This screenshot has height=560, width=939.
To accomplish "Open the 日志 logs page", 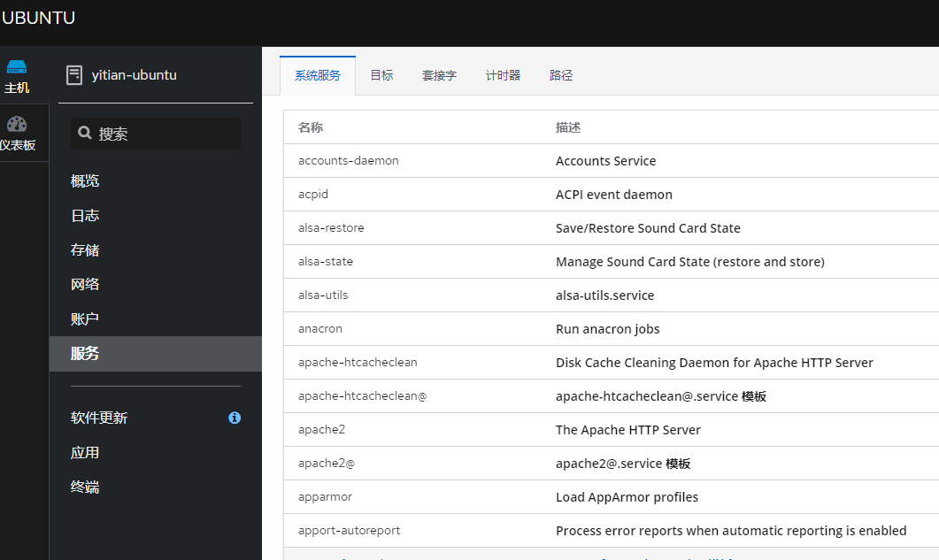I will pyautogui.click(x=85, y=216).
